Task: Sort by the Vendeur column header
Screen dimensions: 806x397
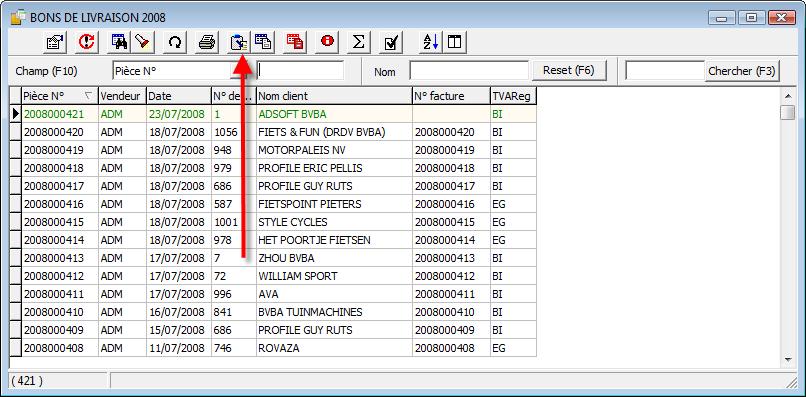Action: pos(122,96)
